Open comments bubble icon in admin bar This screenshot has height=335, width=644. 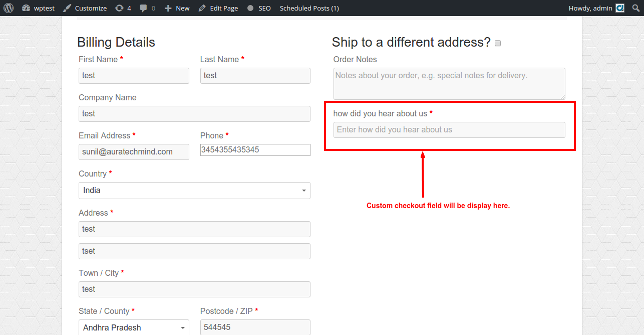(x=144, y=8)
